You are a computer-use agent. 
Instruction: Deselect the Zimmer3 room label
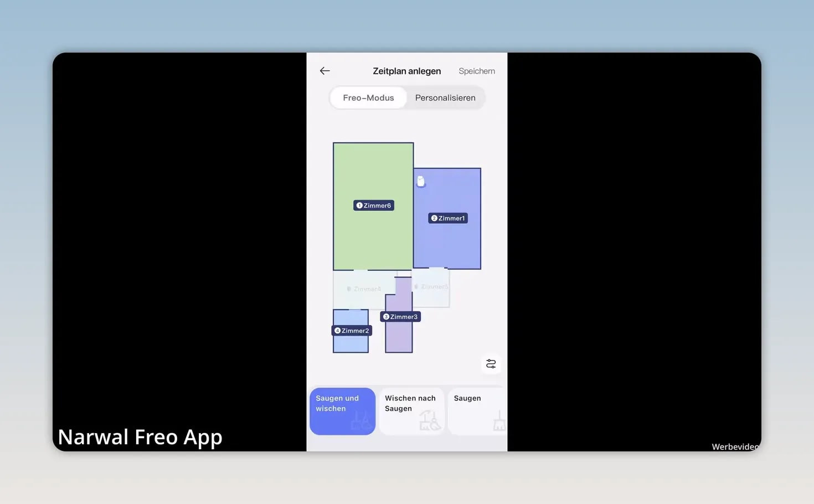click(x=400, y=317)
